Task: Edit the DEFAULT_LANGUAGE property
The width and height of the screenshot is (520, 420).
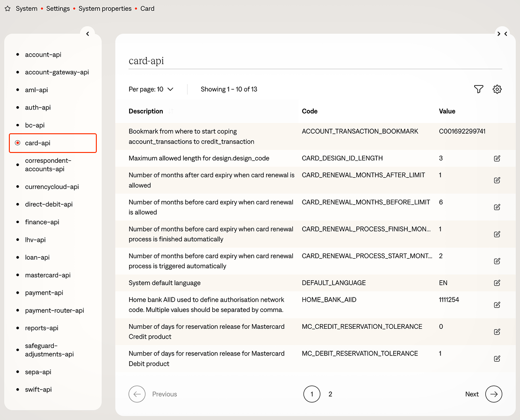Action: click(x=497, y=283)
